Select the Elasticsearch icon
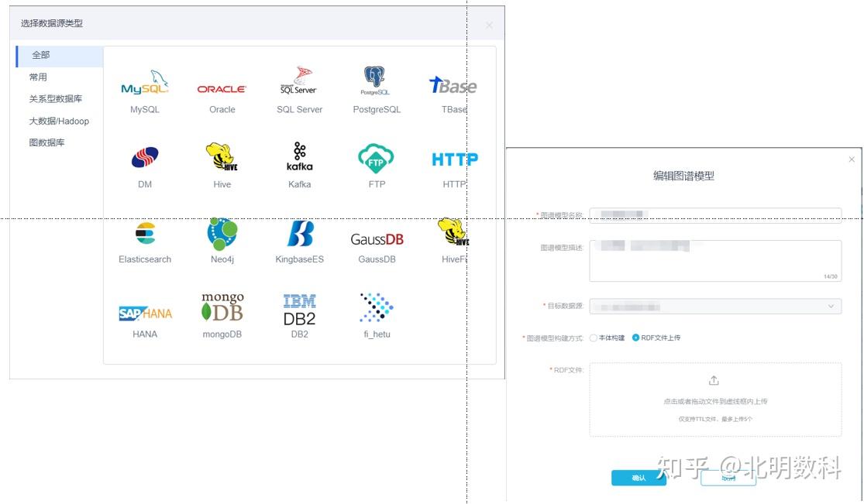The image size is (864, 504). point(145,233)
